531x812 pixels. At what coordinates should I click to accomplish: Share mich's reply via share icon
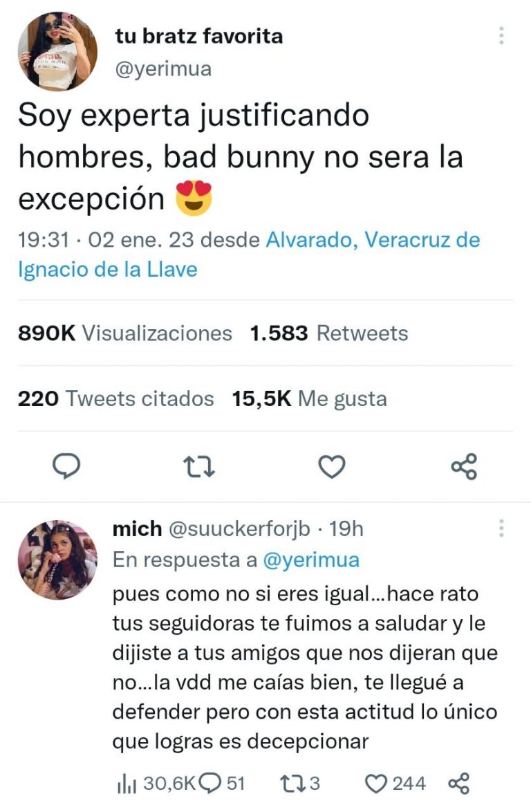458,784
